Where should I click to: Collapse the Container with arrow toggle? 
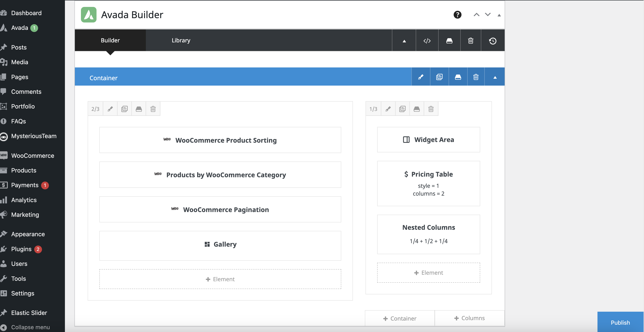point(495,77)
